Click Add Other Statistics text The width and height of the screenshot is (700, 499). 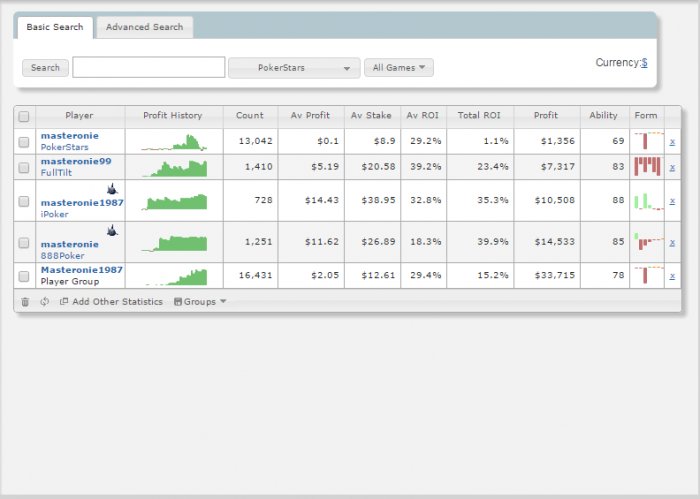click(117, 302)
